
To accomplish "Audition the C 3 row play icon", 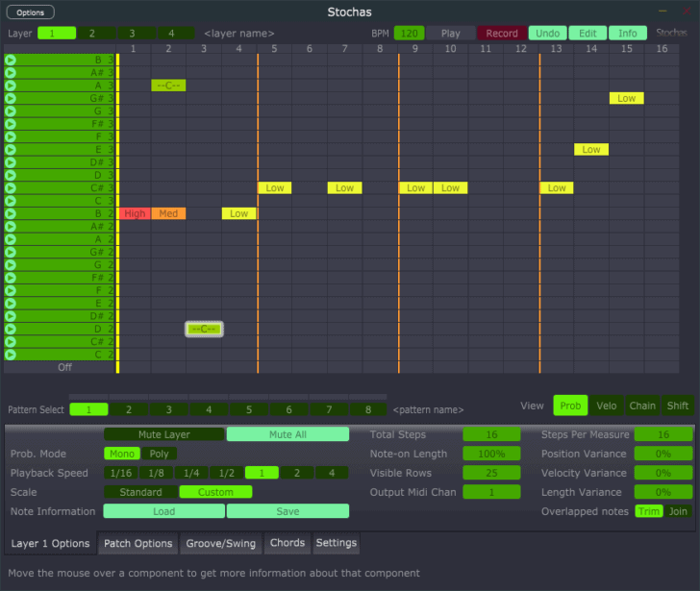I will 11,201.
